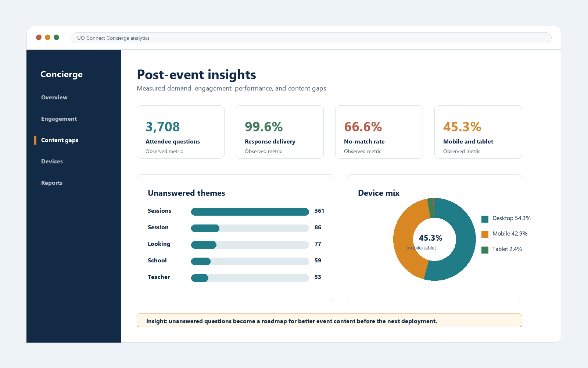Click the Looking count 77
The width and height of the screenshot is (588, 368).
point(318,244)
